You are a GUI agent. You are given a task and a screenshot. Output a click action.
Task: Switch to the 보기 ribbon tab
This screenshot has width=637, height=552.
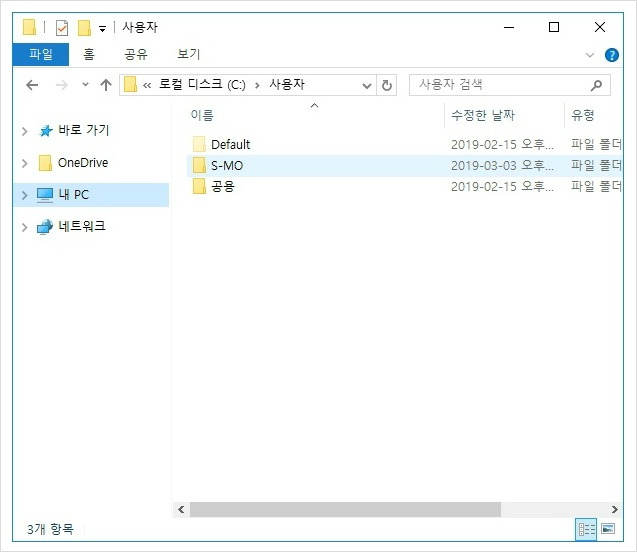coord(189,54)
